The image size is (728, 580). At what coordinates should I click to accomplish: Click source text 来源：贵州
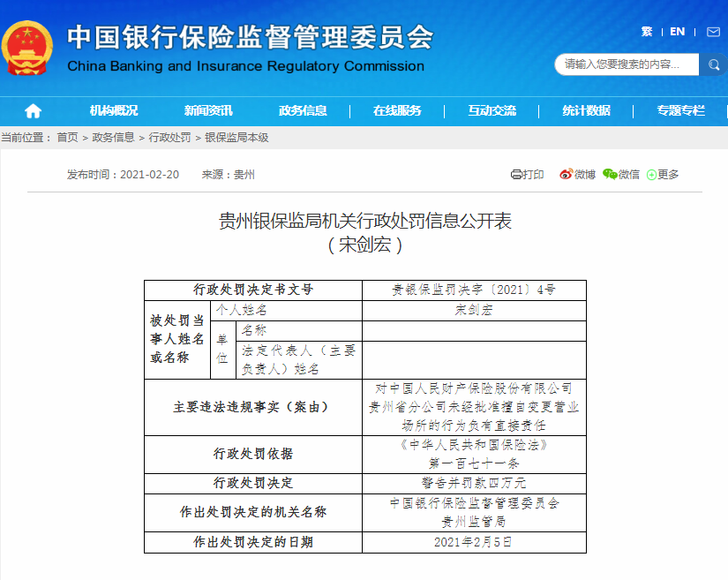[228, 175]
